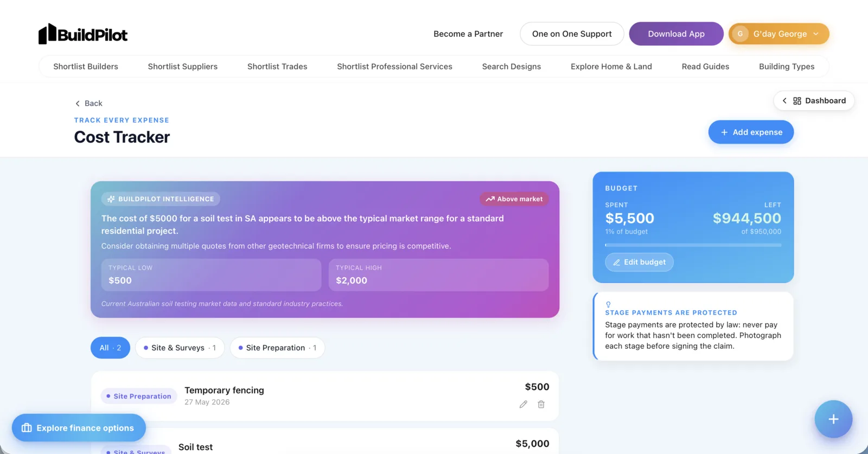868x454 pixels.
Task: Click the $5,000 Soil test amount
Action: click(532, 444)
